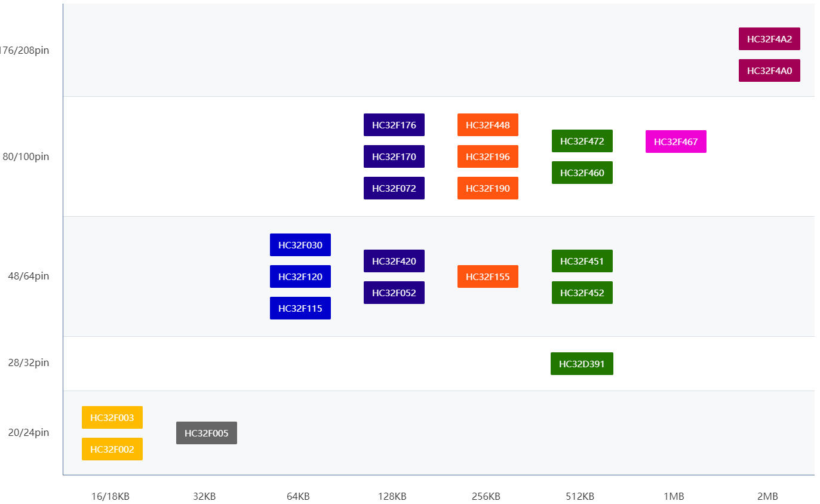This screenshot has height=504, width=820.
Task: Open the blue HC32F030 button
Action: pyautogui.click(x=300, y=245)
